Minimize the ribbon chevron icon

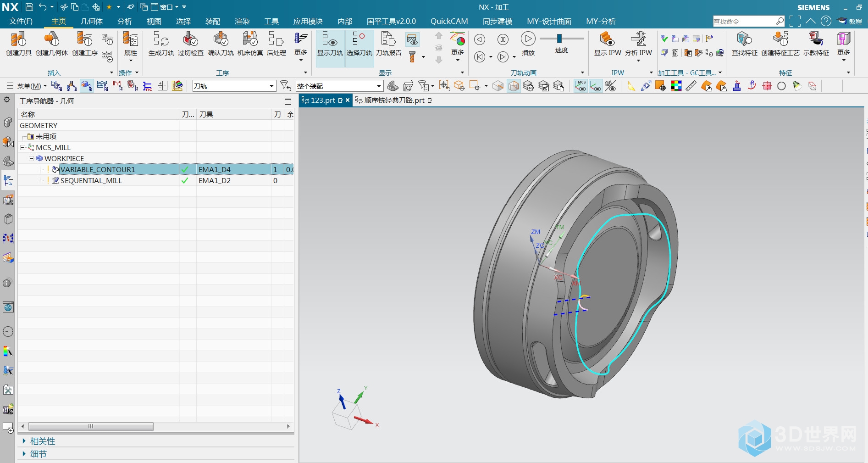[x=811, y=21]
